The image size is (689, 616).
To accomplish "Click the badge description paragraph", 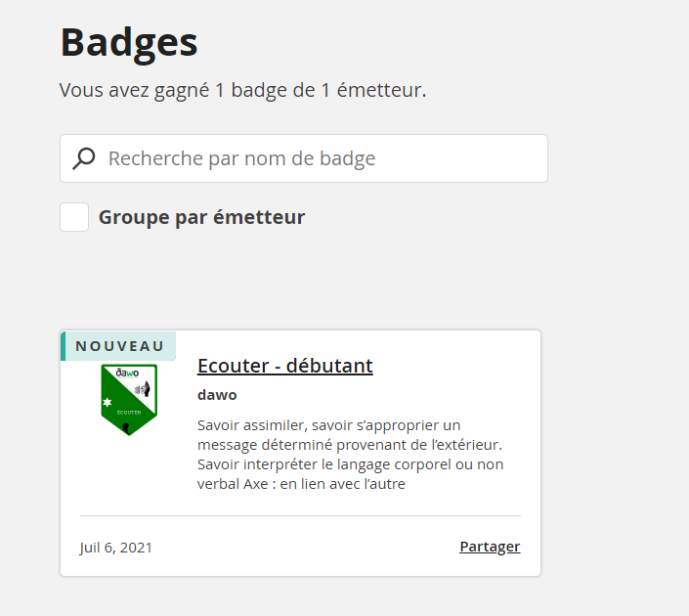I will (x=350, y=455).
